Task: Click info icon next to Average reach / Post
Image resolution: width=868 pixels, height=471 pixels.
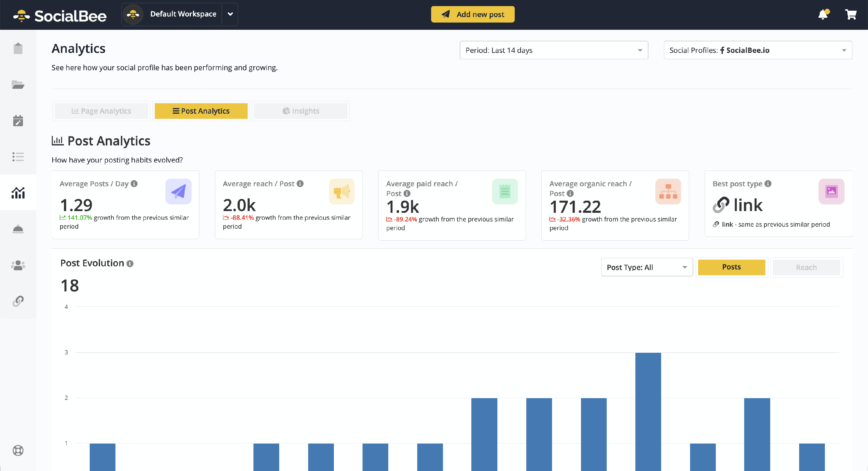Action: pyautogui.click(x=300, y=184)
